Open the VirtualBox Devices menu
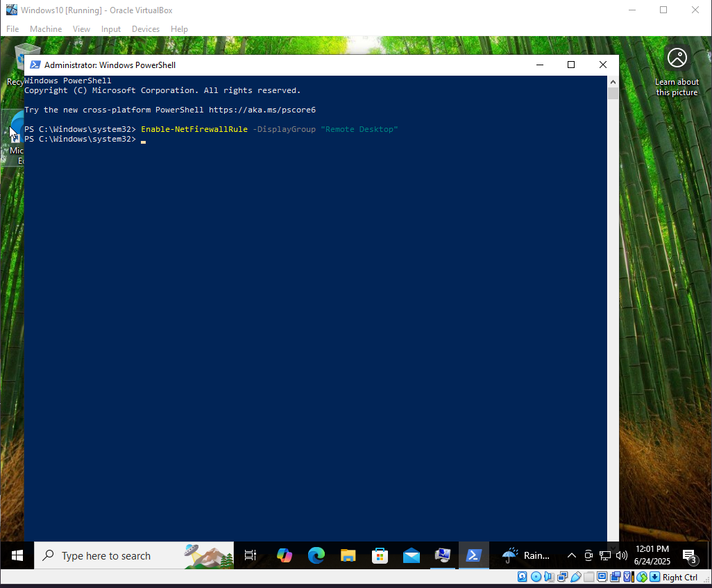Viewport: 712px width, 588px height. [146, 29]
